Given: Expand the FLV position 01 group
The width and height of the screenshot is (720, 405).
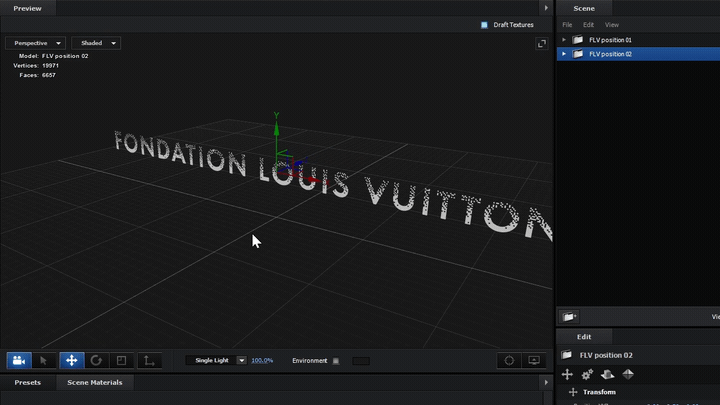Looking at the screenshot, I should tap(564, 40).
